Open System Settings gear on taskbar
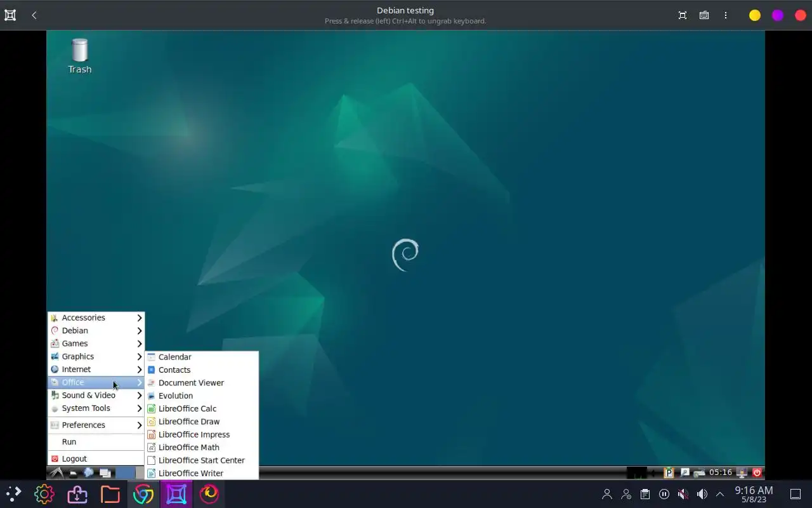812x508 pixels. pos(44,494)
